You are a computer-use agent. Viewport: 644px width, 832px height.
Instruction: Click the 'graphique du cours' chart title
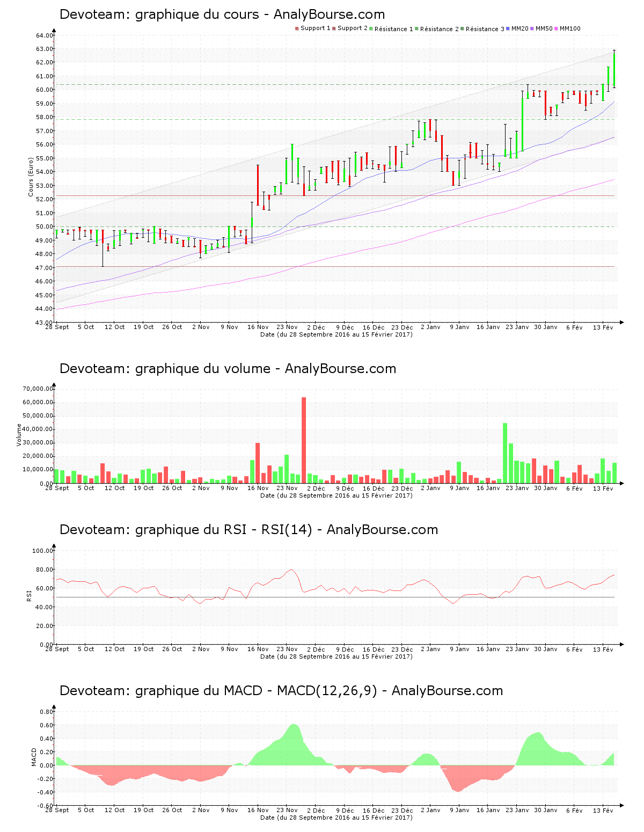coord(222,14)
